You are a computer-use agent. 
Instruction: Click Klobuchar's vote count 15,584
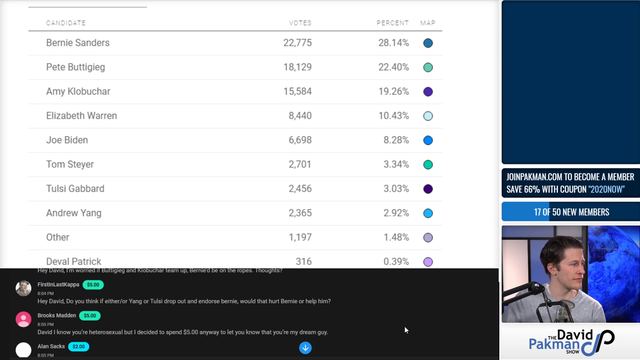tap(298, 91)
